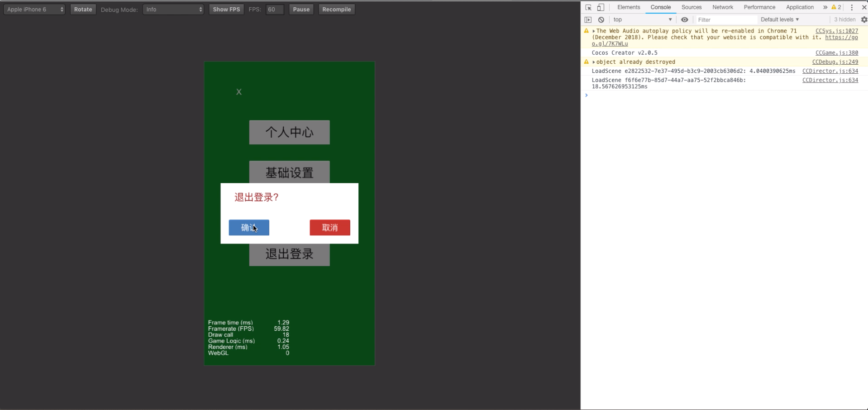Click the inspect element picker icon
The height and width of the screenshot is (410, 868).
tap(588, 7)
